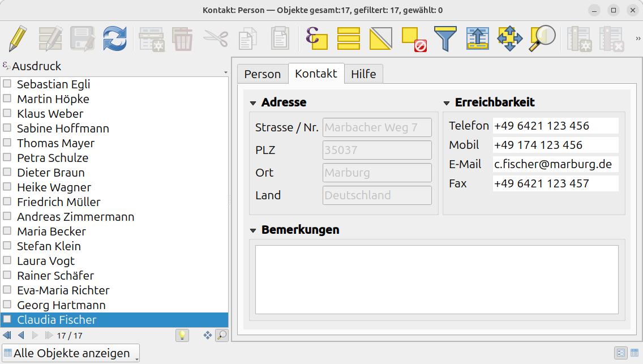Select Friedrich Müller in the list

coord(114,202)
